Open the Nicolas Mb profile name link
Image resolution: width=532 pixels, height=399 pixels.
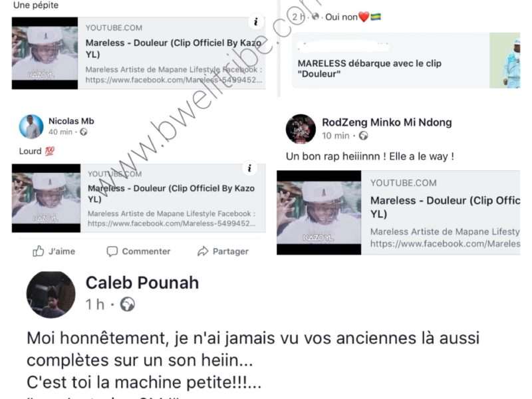pyautogui.click(x=71, y=121)
